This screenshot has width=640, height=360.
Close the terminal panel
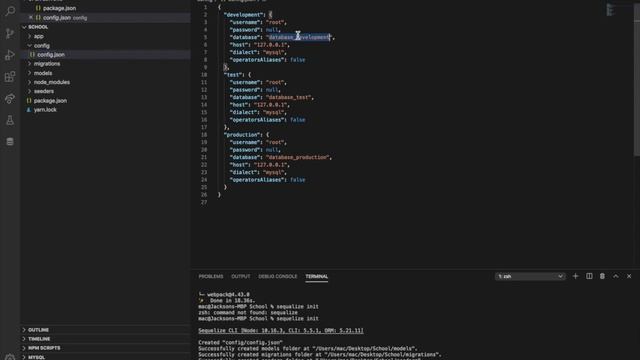point(629,276)
